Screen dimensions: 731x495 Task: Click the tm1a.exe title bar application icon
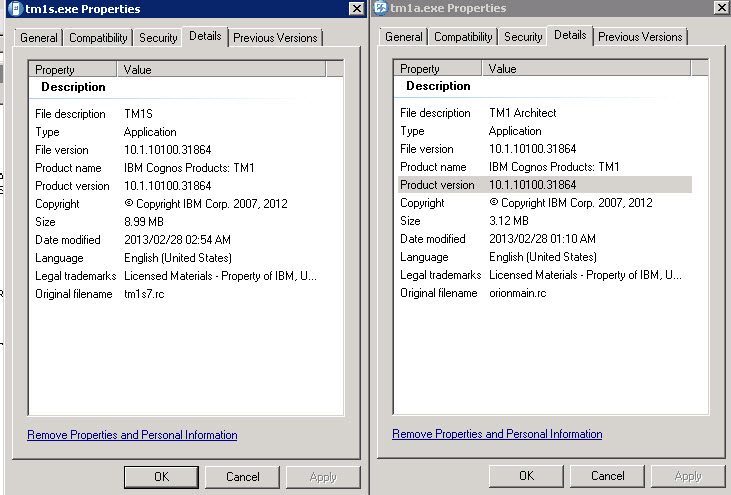click(381, 8)
